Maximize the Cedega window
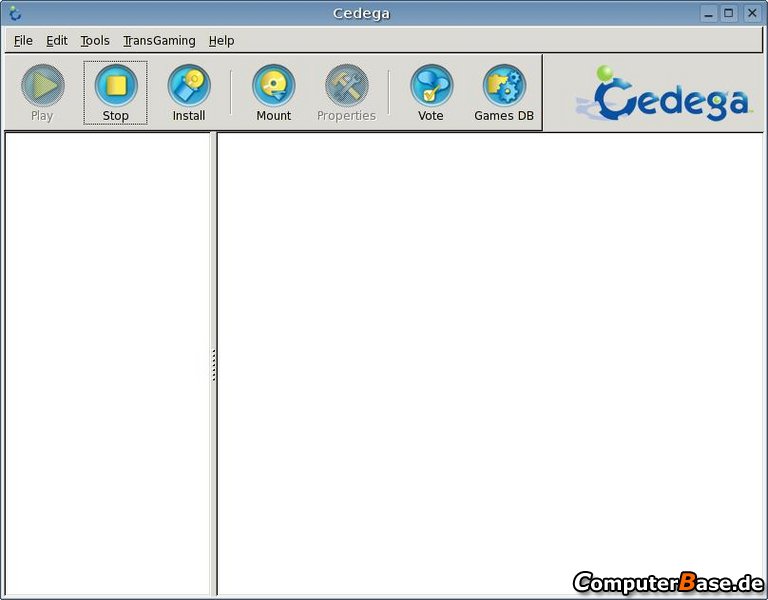 coord(729,13)
